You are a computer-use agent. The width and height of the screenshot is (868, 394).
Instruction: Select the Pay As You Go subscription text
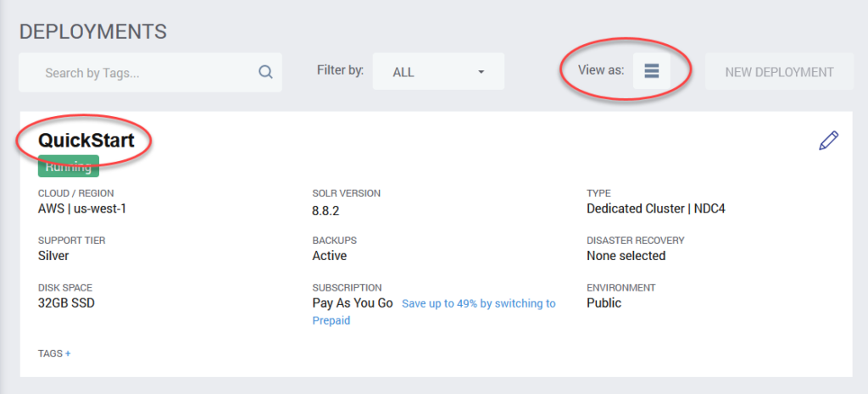coord(353,303)
